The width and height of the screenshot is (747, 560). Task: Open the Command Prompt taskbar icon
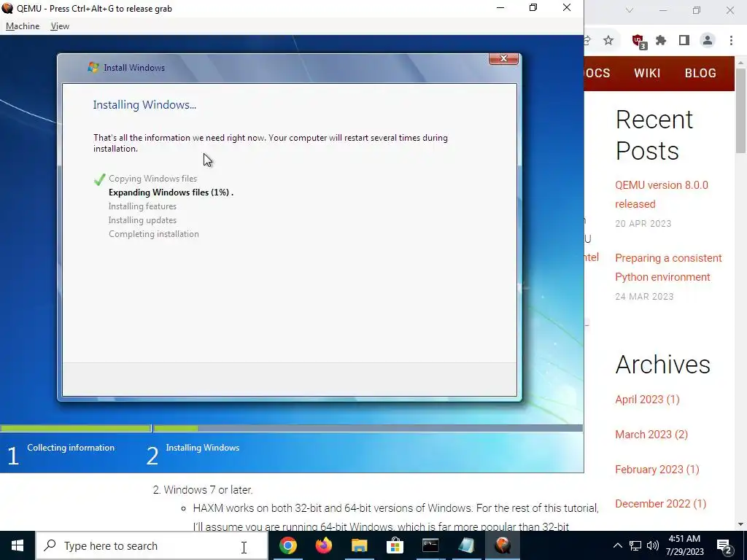pos(430,545)
